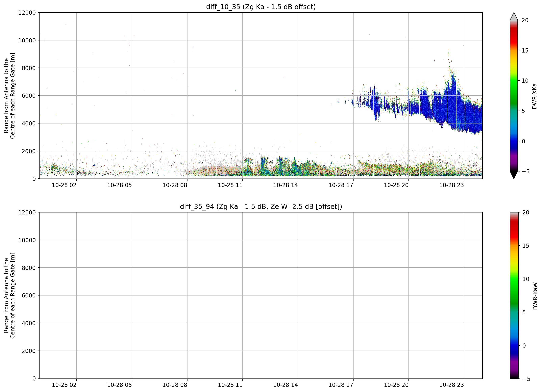
Task: Click the "10-28 17" tick under the diff_10_35 plot
Action: point(341,185)
